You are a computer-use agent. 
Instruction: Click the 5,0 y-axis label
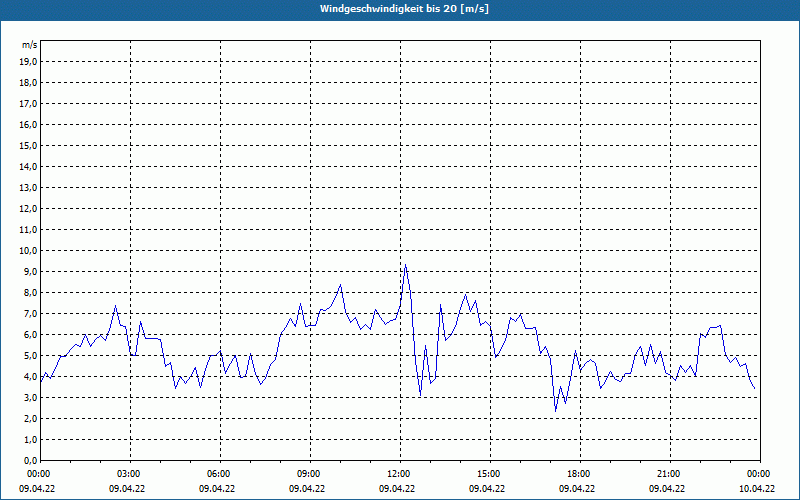(x=31, y=356)
